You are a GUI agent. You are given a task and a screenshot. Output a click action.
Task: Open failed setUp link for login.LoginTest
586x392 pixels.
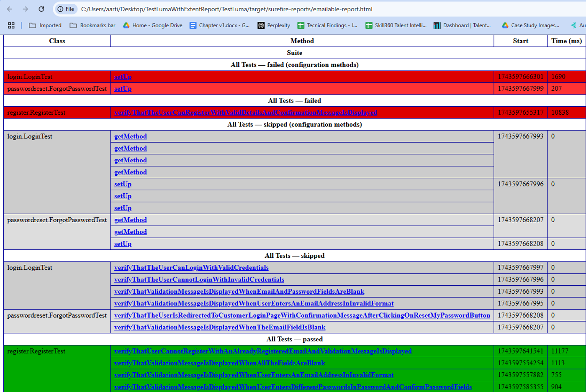tap(123, 77)
